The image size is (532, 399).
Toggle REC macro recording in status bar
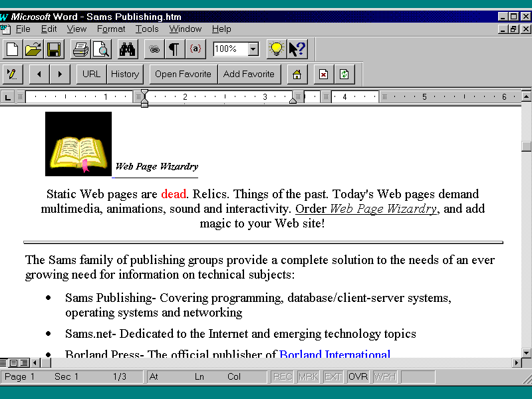283,377
